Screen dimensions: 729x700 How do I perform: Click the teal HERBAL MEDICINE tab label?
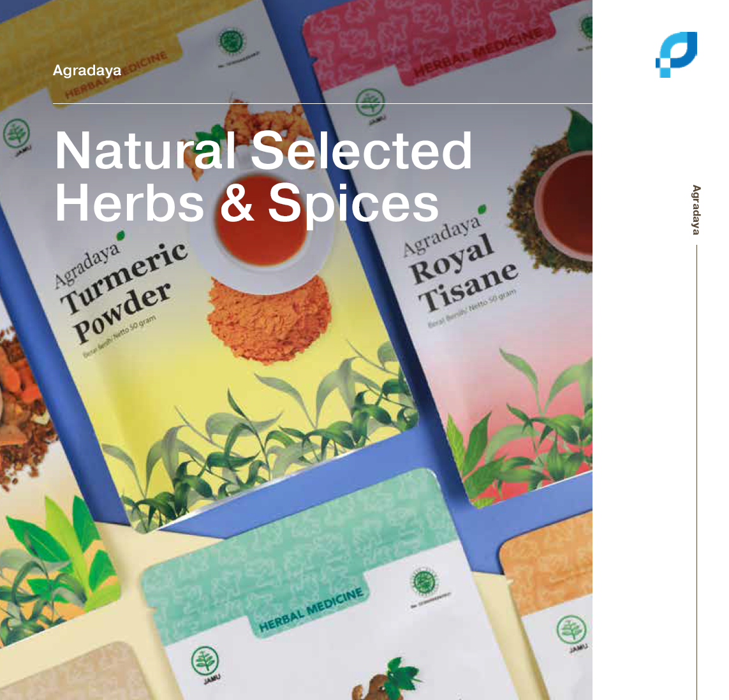tap(311, 610)
